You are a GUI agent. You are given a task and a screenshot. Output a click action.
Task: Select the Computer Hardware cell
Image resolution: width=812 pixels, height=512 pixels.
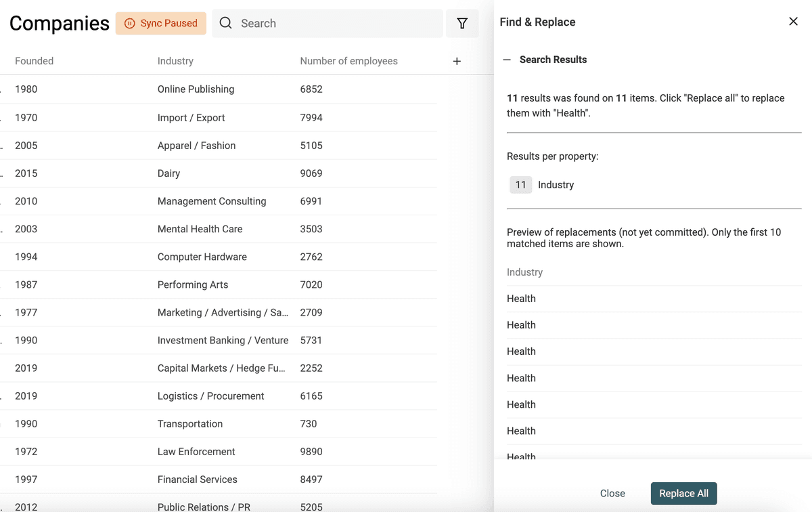pyautogui.click(x=202, y=257)
